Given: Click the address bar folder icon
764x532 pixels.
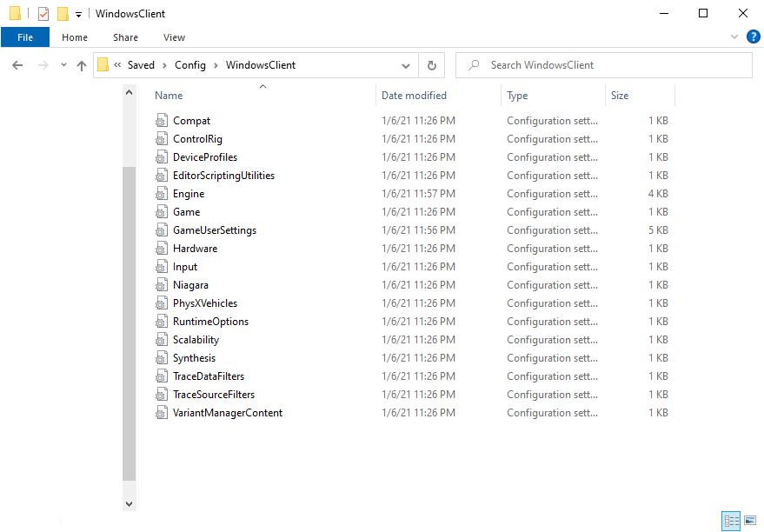Looking at the screenshot, I should pyautogui.click(x=103, y=65).
